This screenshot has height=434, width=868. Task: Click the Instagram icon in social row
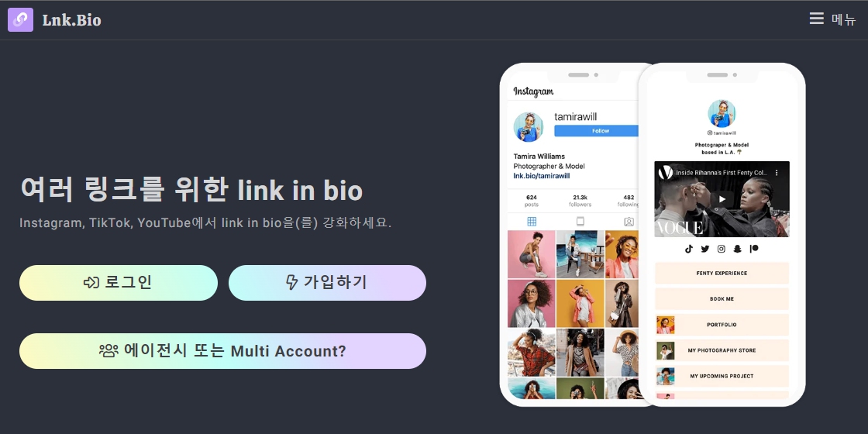722,249
